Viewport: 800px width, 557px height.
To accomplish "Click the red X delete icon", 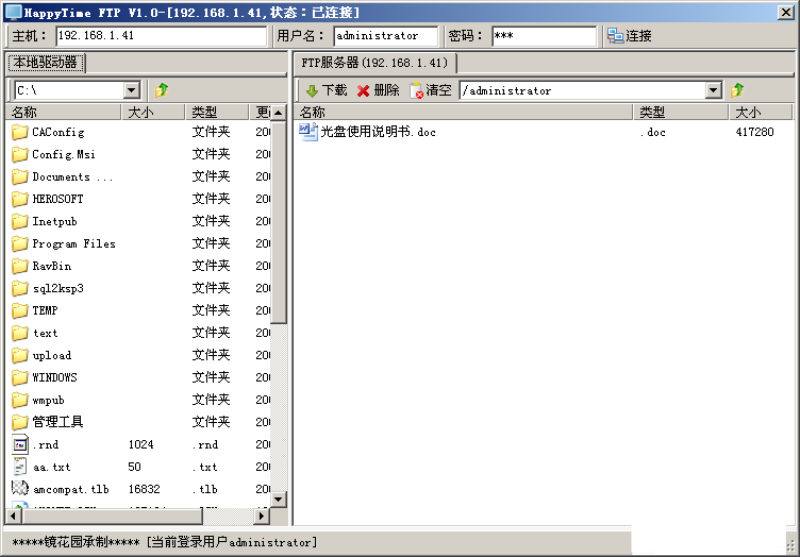I will click(363, 91).
